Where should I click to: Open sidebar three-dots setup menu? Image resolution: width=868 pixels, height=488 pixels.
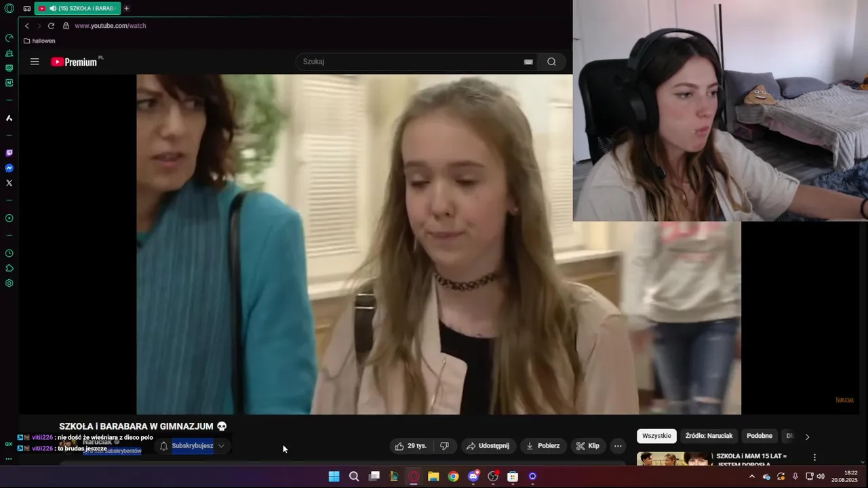click(x=9, y=459)
